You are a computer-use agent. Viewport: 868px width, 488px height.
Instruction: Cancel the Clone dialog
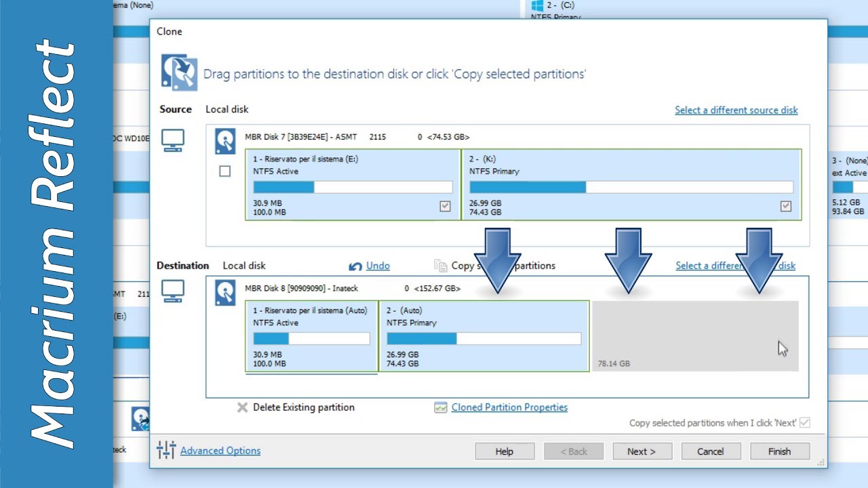coord(711,451)
